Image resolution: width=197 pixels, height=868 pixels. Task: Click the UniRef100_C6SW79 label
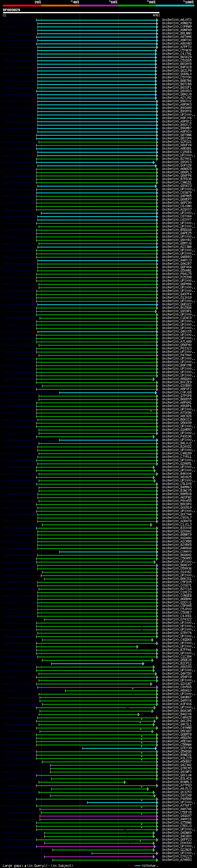tap(176, 193)
